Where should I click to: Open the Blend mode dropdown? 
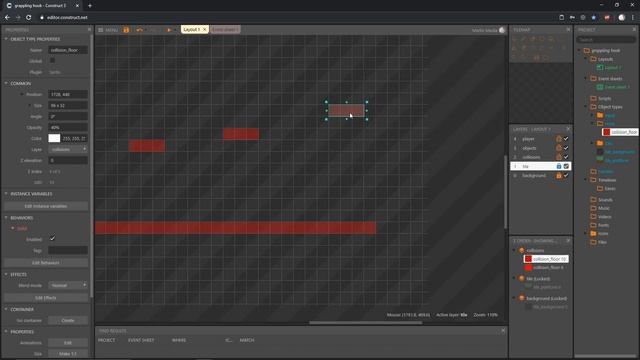click(x=68, y=285)
